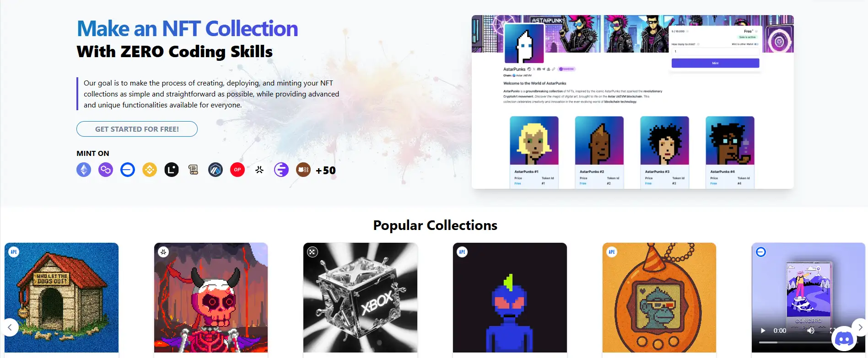Click the black Linea L icon

172,170
